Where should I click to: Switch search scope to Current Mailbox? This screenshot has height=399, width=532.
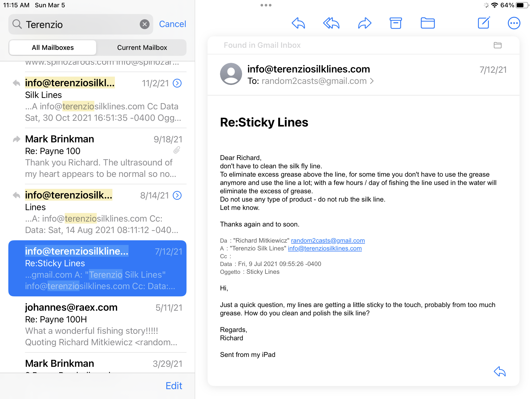click(142, 48)
